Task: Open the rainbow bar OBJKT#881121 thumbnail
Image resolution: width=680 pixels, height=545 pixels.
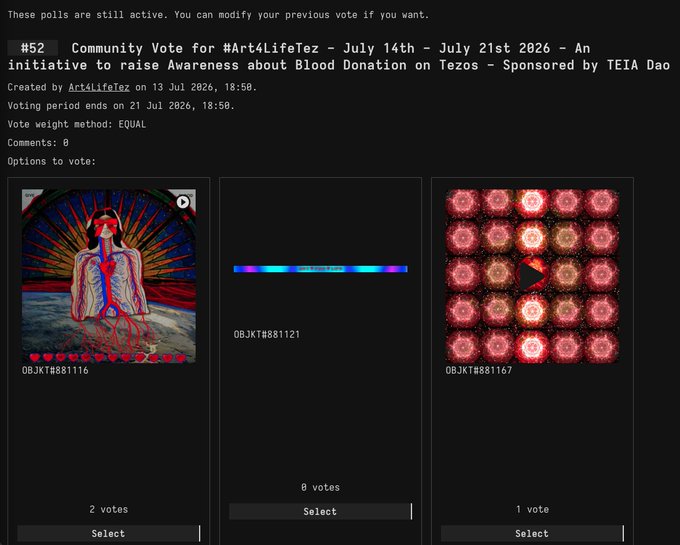Action: (320, 269)
